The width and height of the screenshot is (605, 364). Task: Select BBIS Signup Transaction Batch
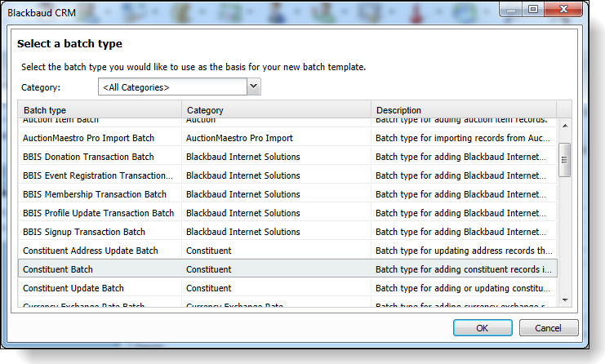point(287,232)
